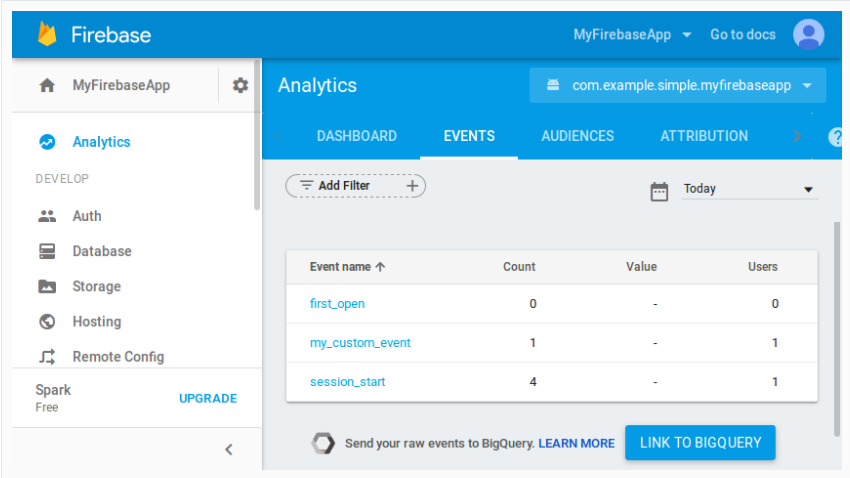Click the Android app icon in selector
This screenshot has width=850, height=478.
[x=553, y=85]
